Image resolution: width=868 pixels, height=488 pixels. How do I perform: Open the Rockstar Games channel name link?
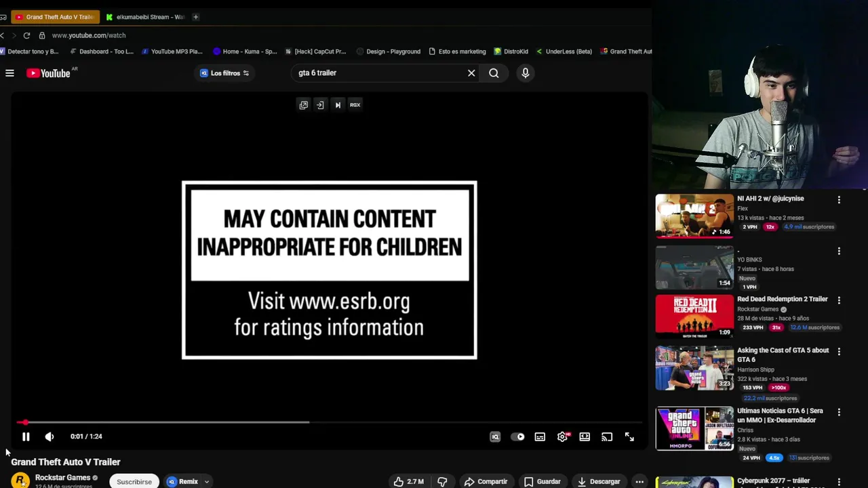[x=62, y=478]
